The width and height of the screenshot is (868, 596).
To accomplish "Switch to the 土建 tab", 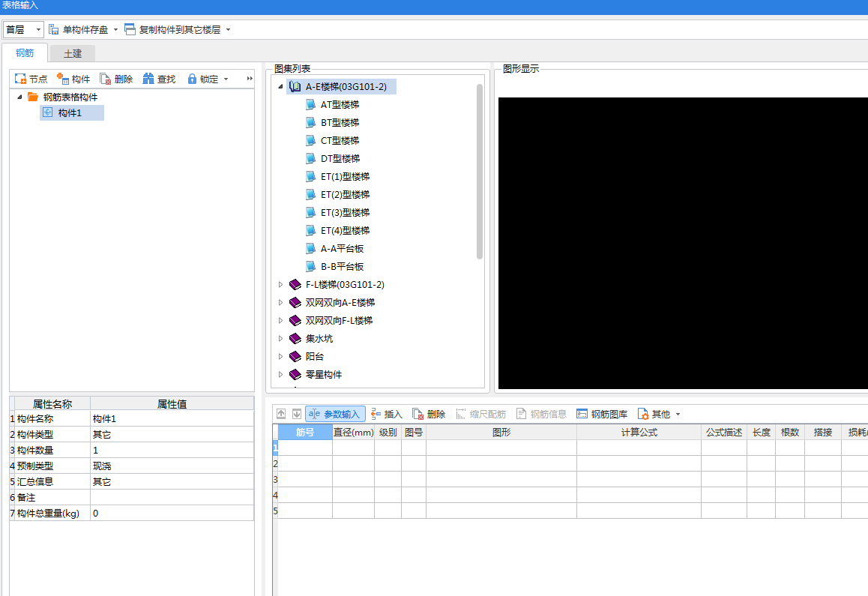I will click(73, 54).
